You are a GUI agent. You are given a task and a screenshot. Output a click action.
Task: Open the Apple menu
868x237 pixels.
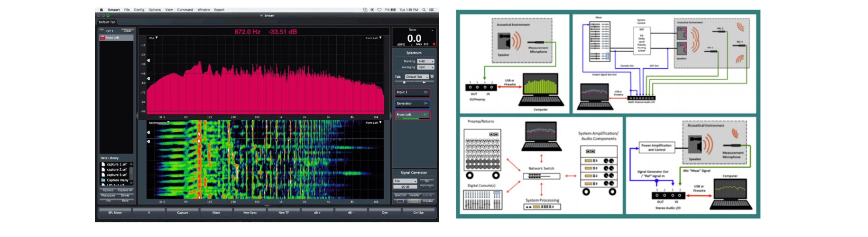[101, 9]
